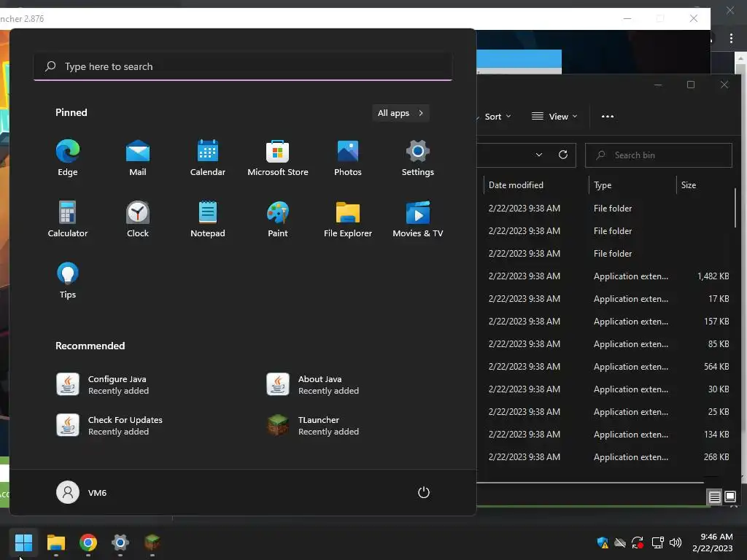The image size is (747, 560).
Task: Click the File Explorer horizontal scrollbar
Action: (590, 483)
